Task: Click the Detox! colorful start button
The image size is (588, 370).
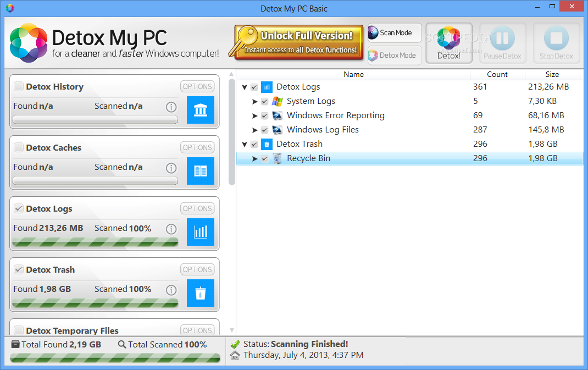Action: [449, 43]
